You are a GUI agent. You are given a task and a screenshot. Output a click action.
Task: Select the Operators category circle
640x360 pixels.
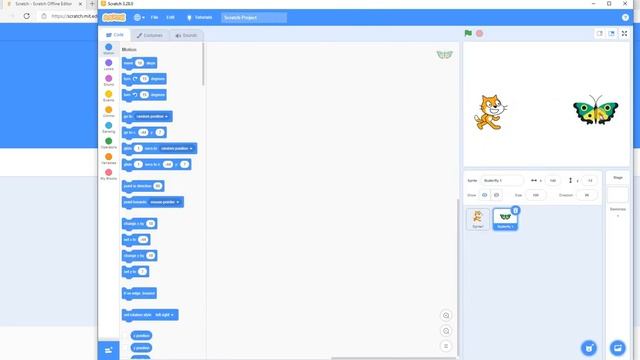point(109,141)
